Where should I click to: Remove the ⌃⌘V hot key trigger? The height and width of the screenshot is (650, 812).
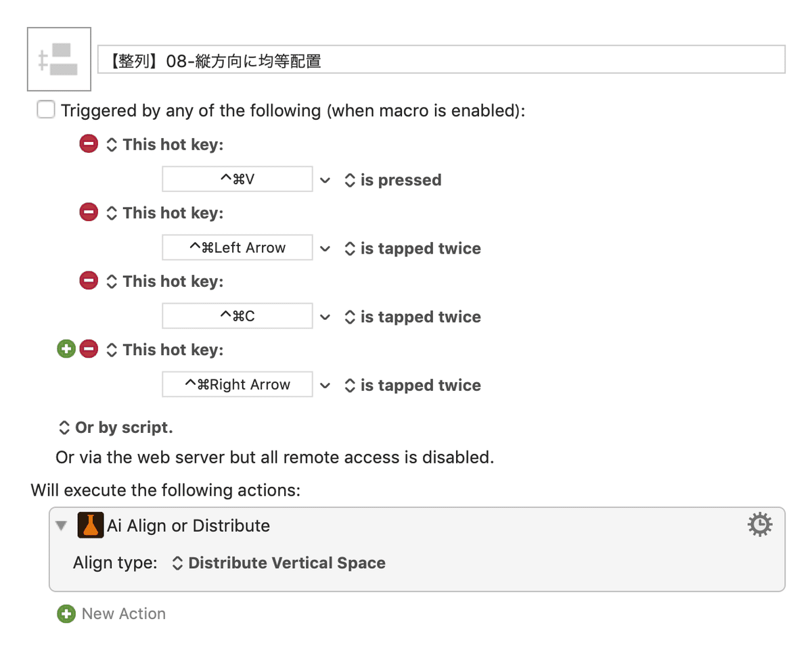click(x=89, y=144)
